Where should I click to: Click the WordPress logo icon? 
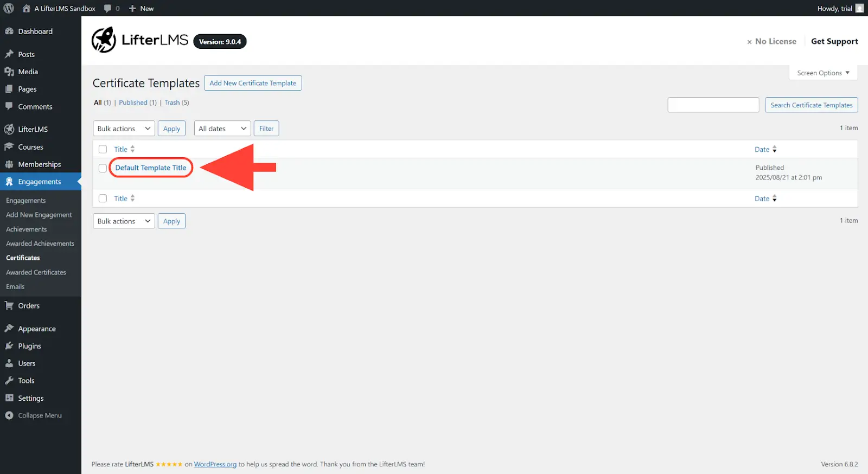pyautogui.click(x=9, y=8)
